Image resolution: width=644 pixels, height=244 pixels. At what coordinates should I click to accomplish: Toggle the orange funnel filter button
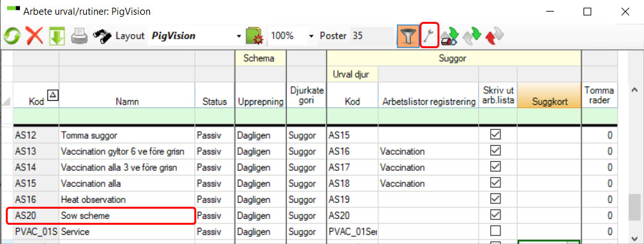pyautogui.click(x=407, y=36)
